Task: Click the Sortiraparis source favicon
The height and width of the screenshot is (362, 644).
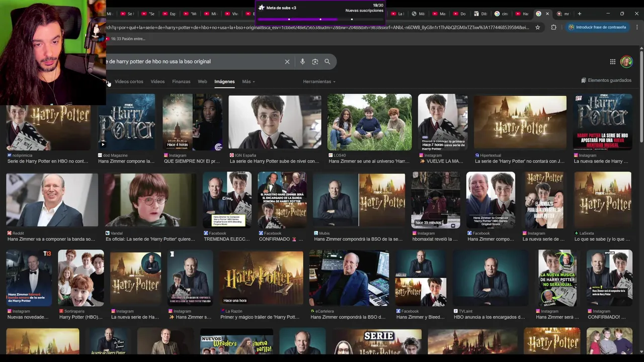Action: click(61, 311)
